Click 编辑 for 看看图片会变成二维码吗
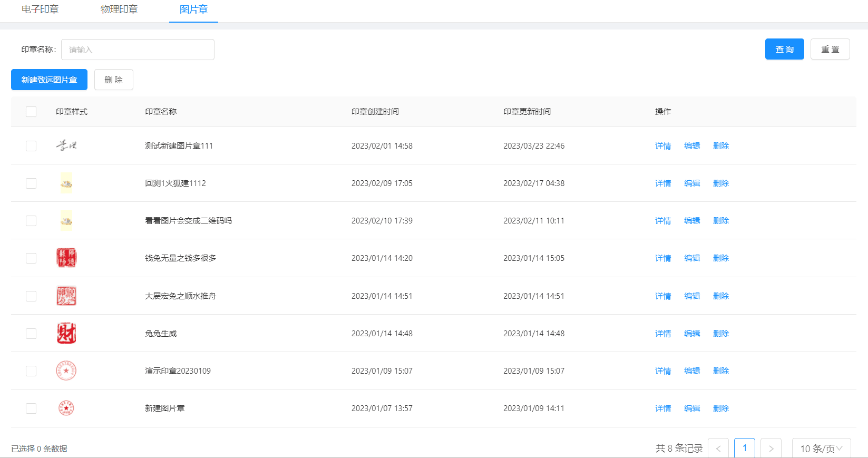868x458 pixels. point(692,221)
